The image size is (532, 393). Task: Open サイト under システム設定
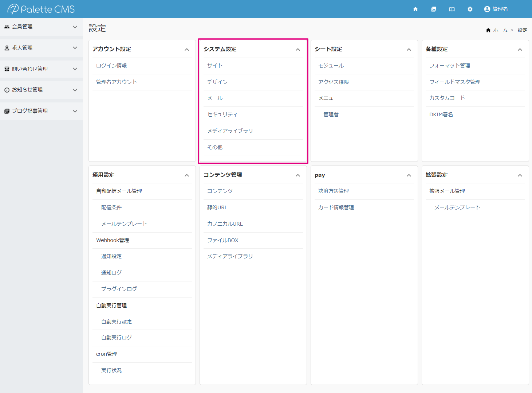tap(215, 66)
